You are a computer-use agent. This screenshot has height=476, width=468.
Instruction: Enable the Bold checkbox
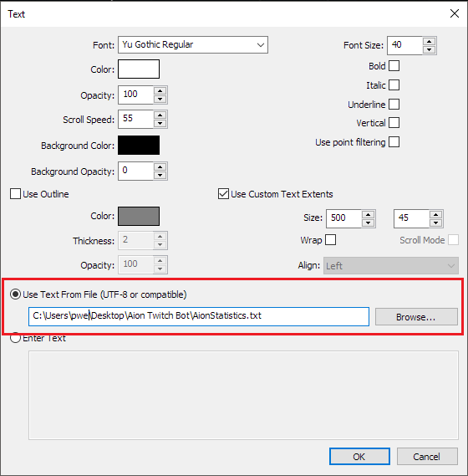(394, 66)
